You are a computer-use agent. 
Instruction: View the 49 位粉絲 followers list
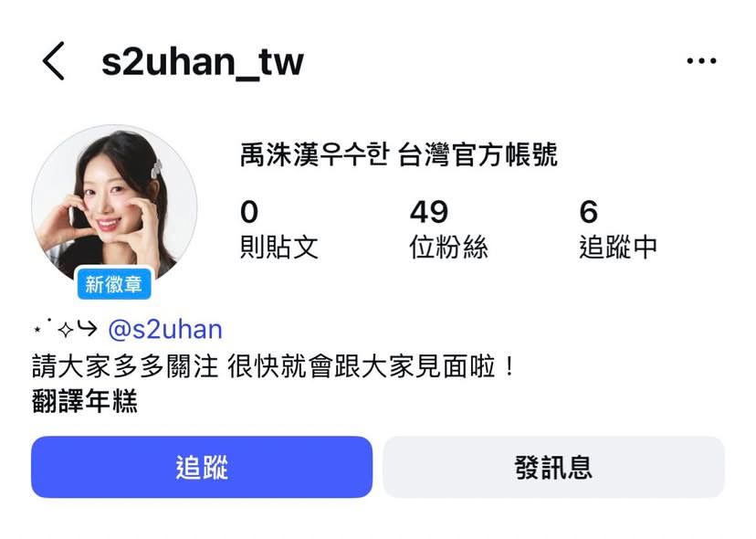point(448,229)
